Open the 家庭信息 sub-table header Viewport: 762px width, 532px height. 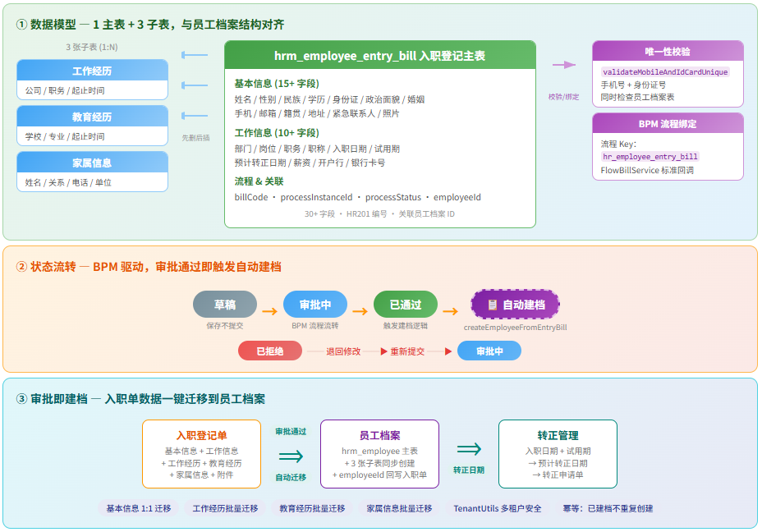click(x=92, y=163)
